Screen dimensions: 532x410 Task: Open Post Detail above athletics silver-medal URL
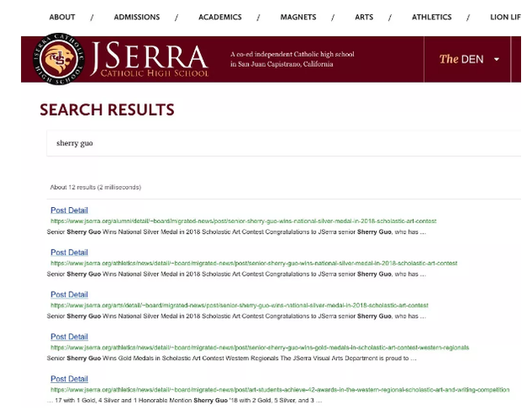click(69, 253)
